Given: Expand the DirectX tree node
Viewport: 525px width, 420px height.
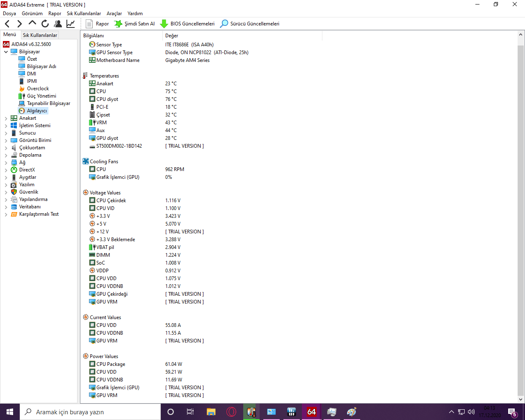Looking at the screenshot, I should point(6,170).
